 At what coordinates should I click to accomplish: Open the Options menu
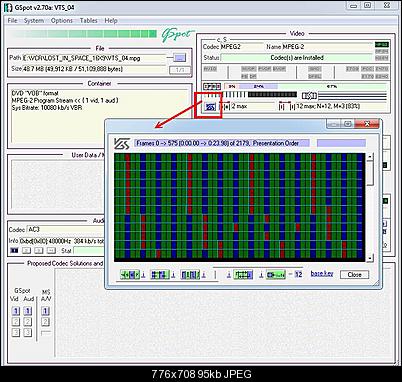(62, 21)
